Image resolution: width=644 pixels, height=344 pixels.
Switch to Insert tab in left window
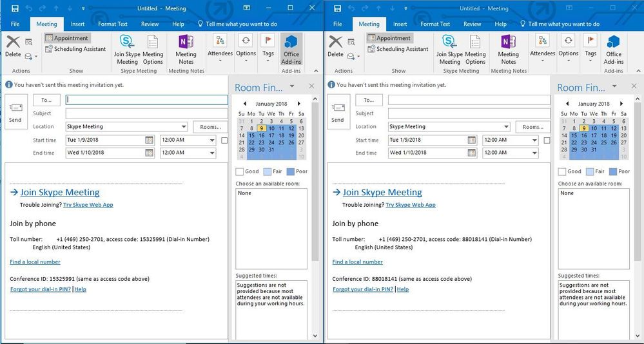[77, 24]
